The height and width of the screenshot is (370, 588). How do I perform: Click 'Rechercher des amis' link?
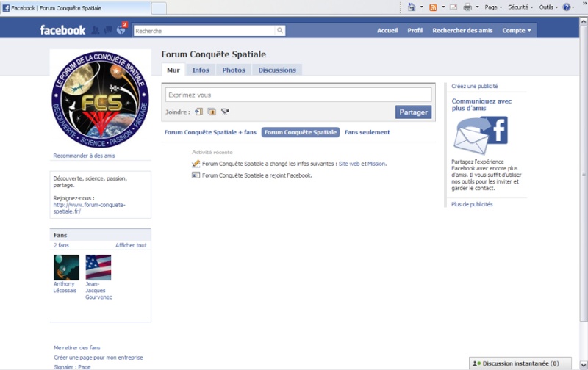pyautogui.click(x=462, y=30)
